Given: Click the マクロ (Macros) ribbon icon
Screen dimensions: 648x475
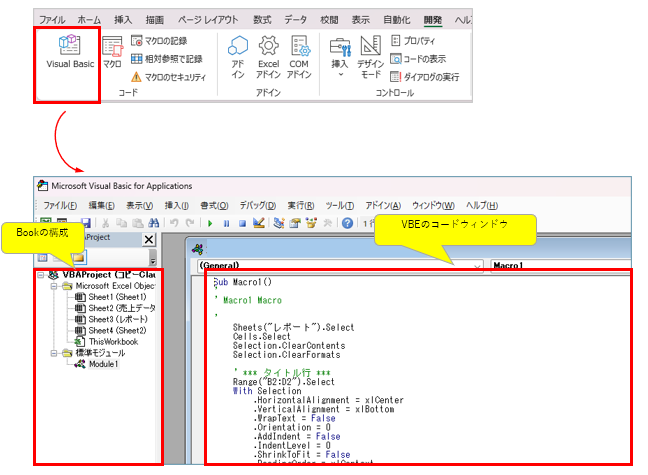Looking at the screenshot, I should click(x=112, y=51).
